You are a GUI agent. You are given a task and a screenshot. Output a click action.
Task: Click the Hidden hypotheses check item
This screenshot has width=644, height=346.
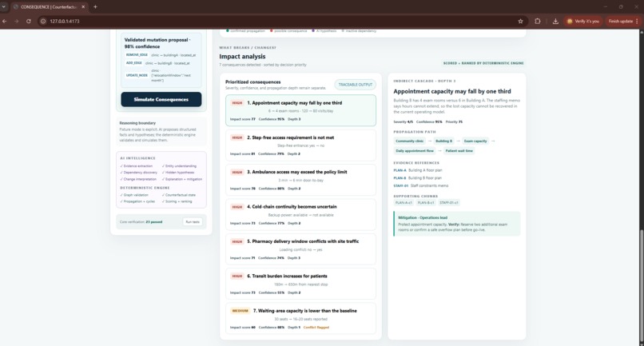coord(178,173)
